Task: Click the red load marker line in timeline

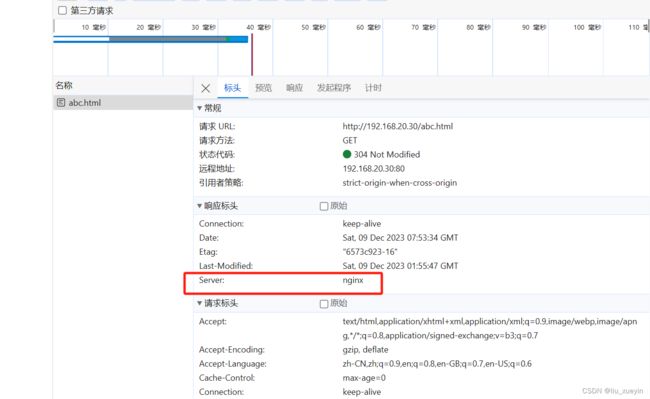Action: point(252,55)
